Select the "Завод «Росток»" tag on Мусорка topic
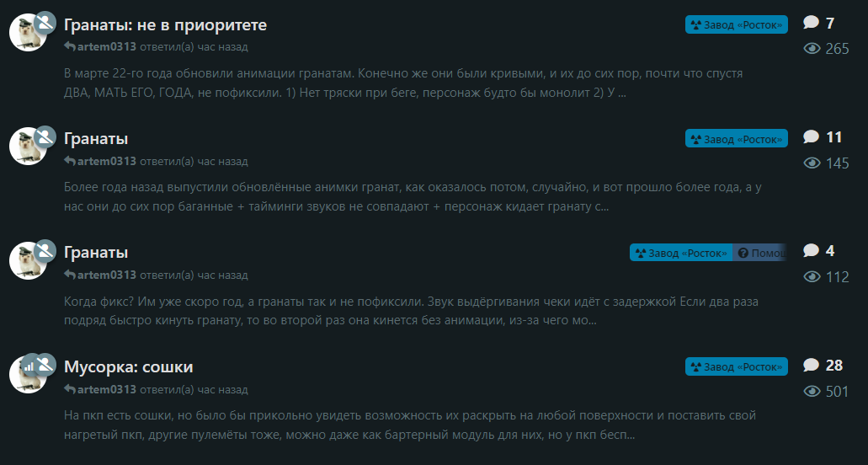 coord(737,366)
